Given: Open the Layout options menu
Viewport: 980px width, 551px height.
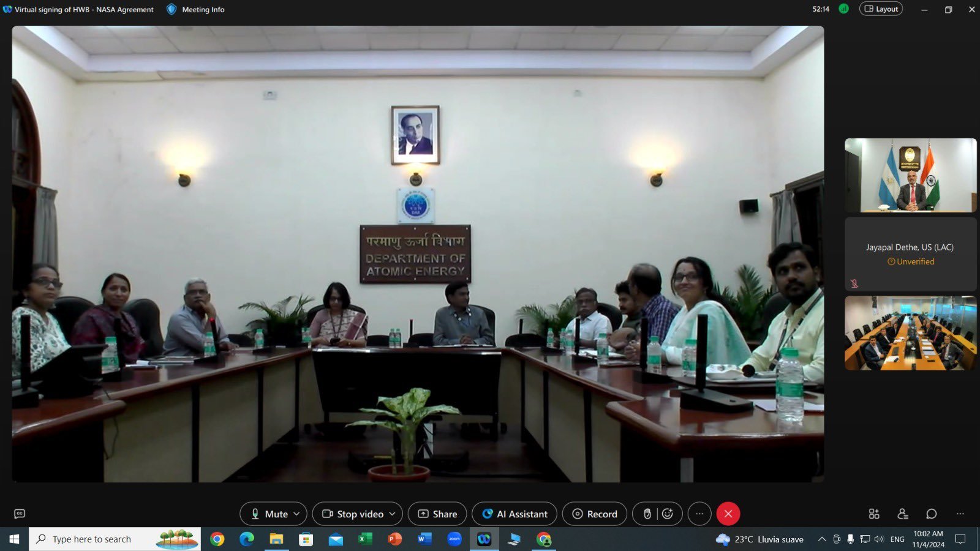Looking at the screenshot, I should click(881, 9).
